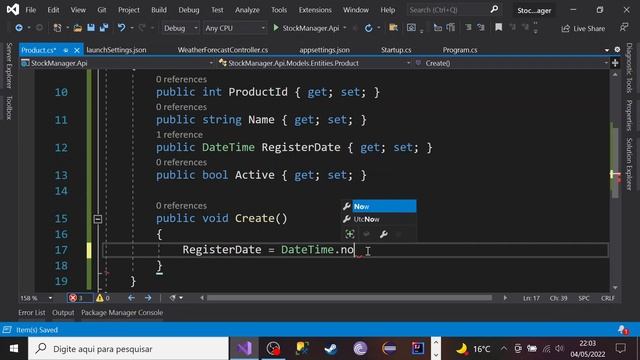Open the Extensions menu
640x360 pixels.
point(315,10)
